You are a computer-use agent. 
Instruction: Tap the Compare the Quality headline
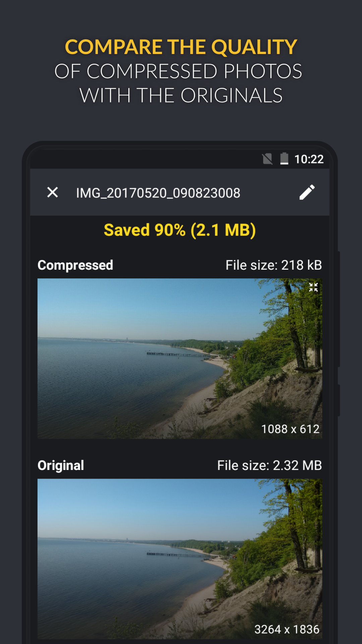pos(181,47)
